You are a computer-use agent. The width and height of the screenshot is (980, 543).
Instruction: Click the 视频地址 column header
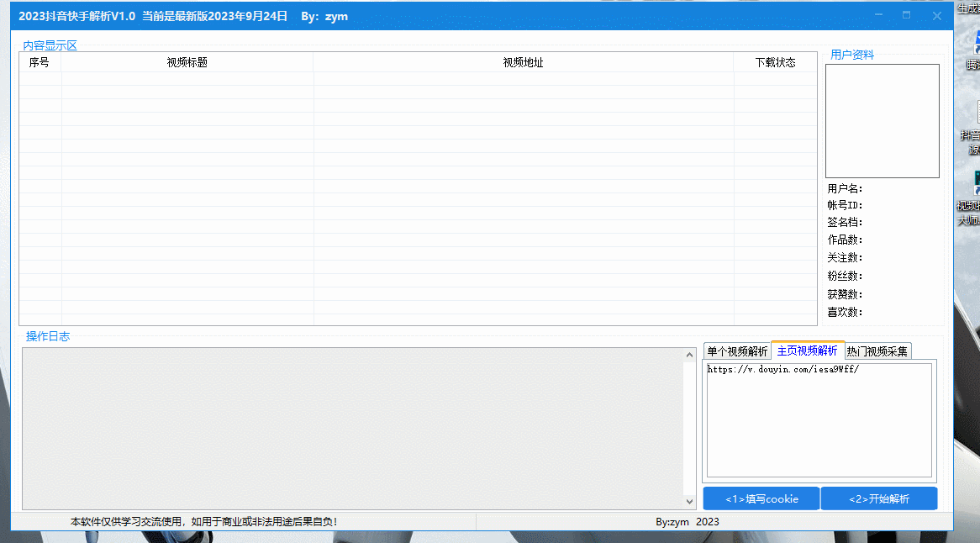pyautogui.click(x=523, y=62)
